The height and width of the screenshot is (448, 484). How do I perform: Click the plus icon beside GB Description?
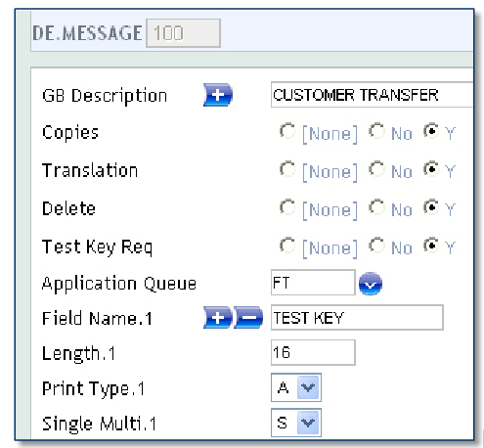(218, 95)
